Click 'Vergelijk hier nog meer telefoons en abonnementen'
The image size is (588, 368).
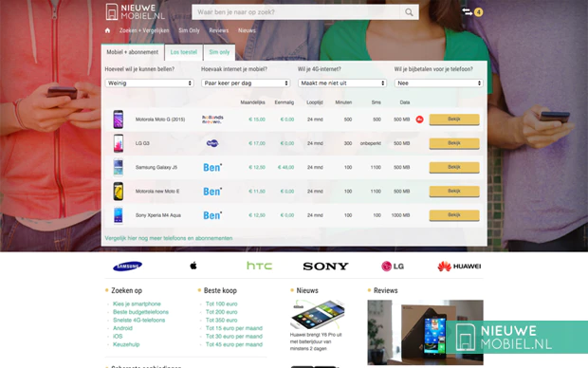169,238
